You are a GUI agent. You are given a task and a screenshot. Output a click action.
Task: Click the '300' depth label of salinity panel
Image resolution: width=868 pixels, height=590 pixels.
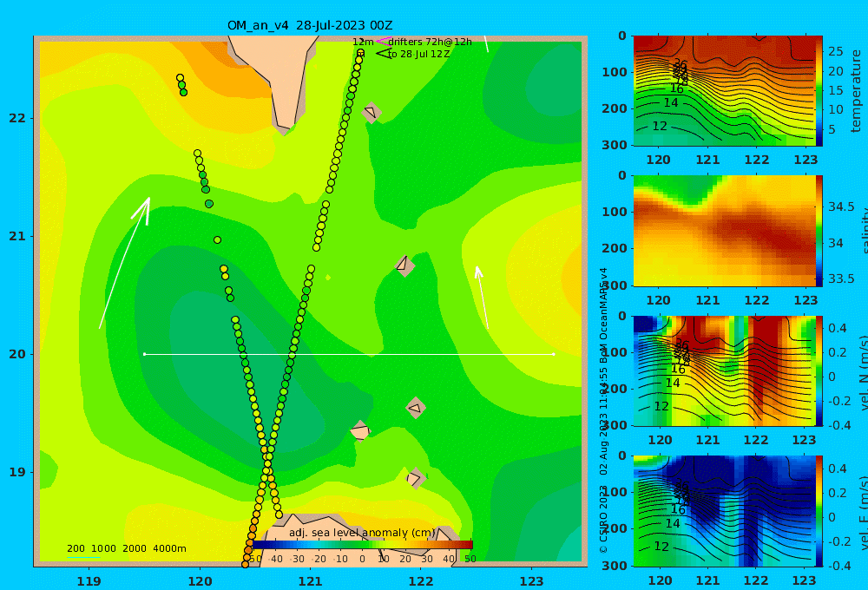615,285
